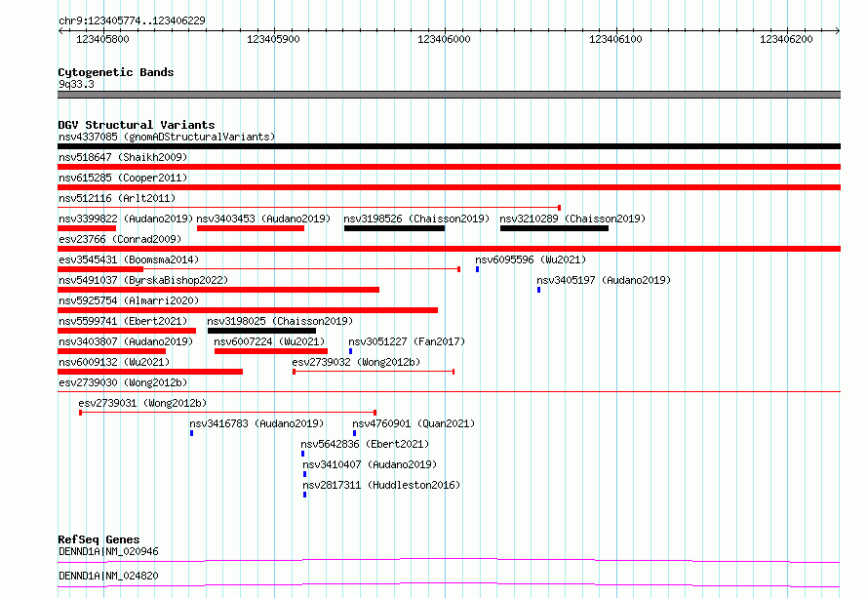Click the nsv2817311 (Huddleston2016) blue marker
Viewport: 868px width, 598px height.
304,495
